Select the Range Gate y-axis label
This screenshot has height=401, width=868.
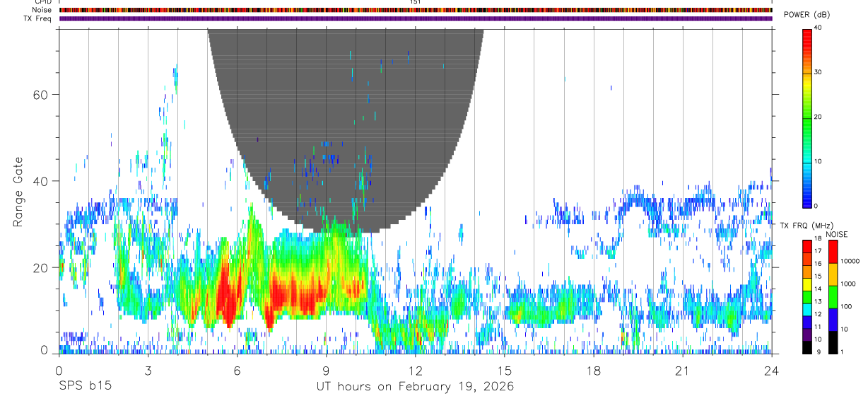click(x=19, y=192)
